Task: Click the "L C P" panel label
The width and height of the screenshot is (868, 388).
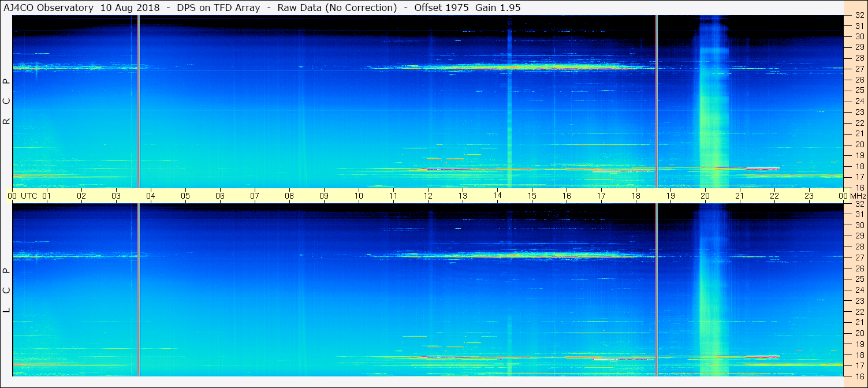Action: 7,290
